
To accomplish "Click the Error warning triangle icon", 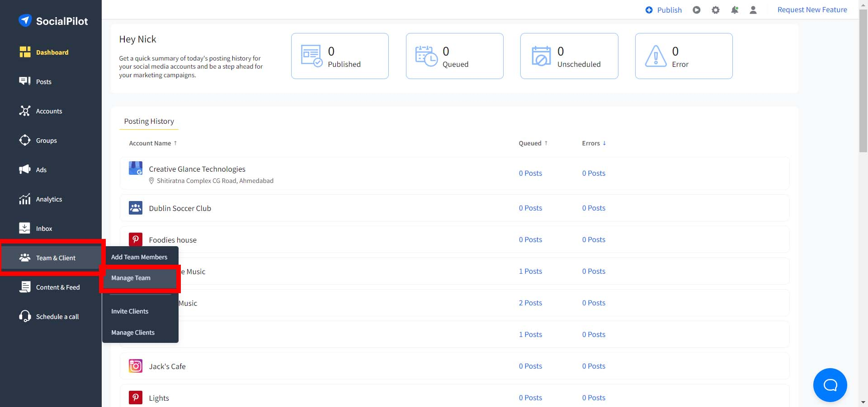I will tap(656, 56).
